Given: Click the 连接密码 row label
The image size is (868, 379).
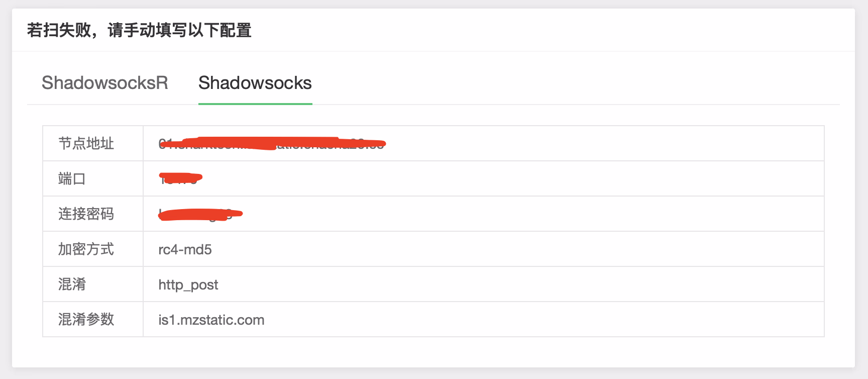Looking at the screenshot, I should pyautogui.click(x=86, y=214).
